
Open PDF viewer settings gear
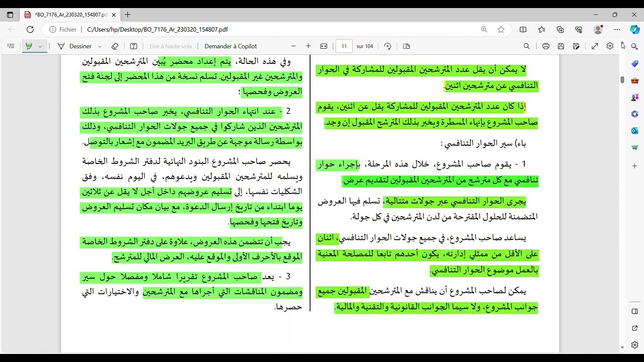[x=610, y=46]
